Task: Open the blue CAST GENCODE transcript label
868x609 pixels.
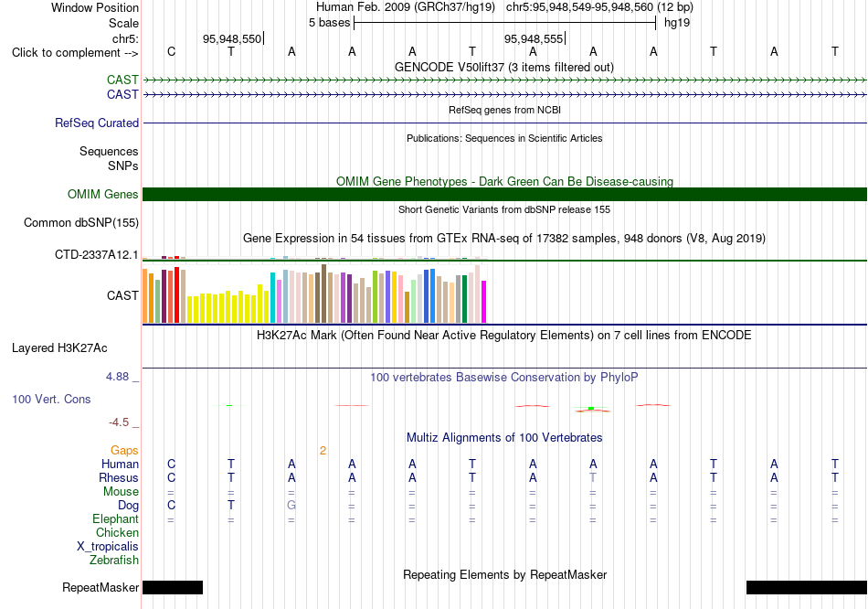Action: 122,94
